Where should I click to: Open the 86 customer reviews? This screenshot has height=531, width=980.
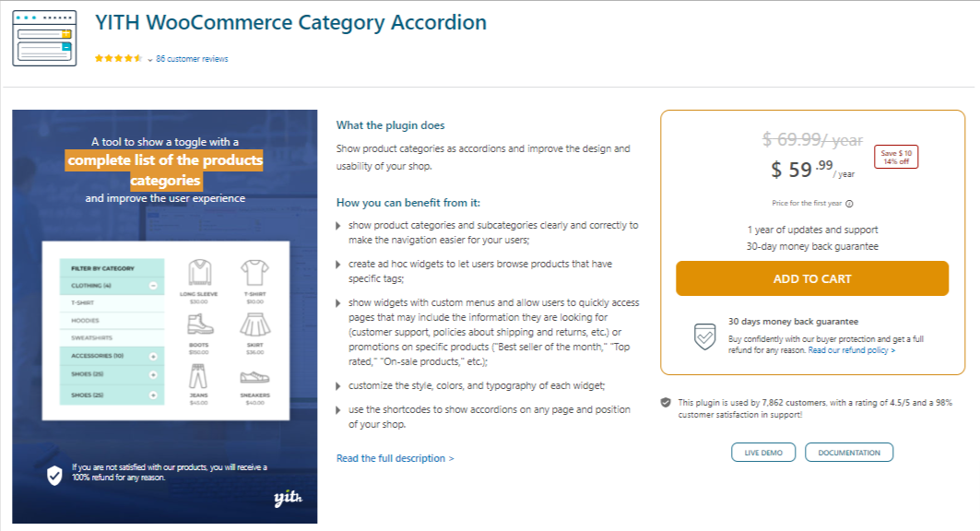tap(193, 58)
